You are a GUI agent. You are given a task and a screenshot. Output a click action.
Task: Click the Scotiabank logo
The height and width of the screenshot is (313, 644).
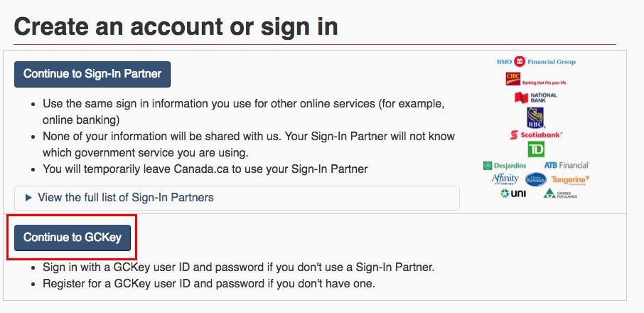click(536, 134)
